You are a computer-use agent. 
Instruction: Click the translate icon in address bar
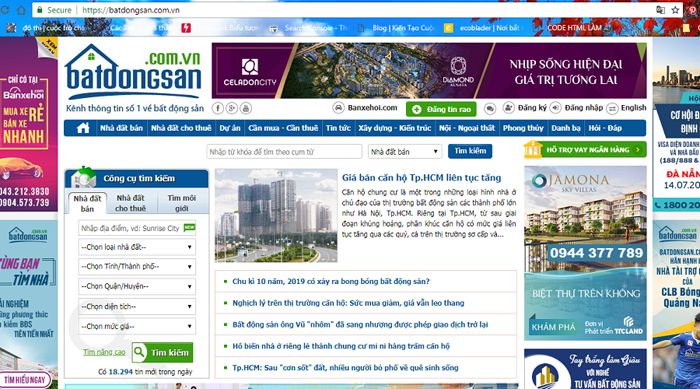point(660,10)
